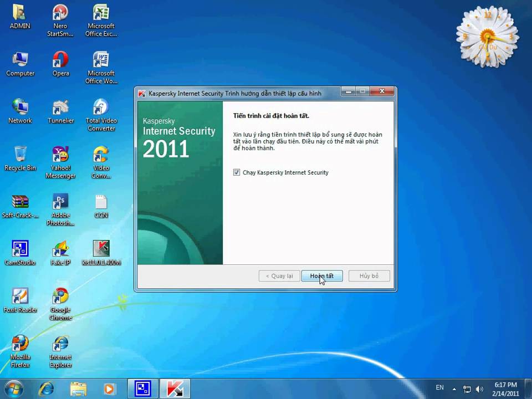This screenshot has width=532, height=399.
Task: Open the Fake IP desktop shortcut
Action: click(x=60, y=253)
